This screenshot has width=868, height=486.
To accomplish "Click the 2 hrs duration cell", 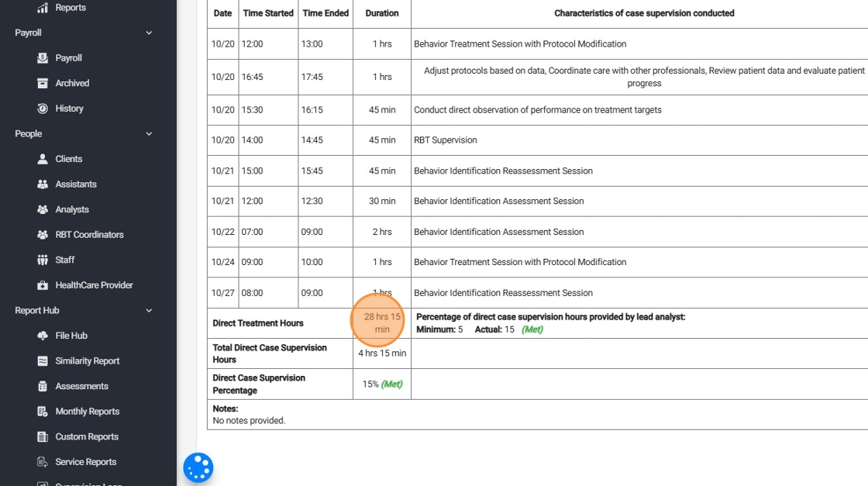I will (x=382, y=232).
